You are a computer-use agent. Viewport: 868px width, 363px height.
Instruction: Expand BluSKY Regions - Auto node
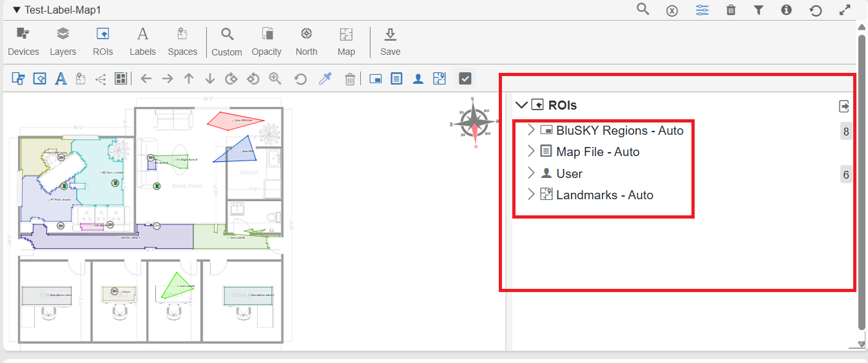531,130
